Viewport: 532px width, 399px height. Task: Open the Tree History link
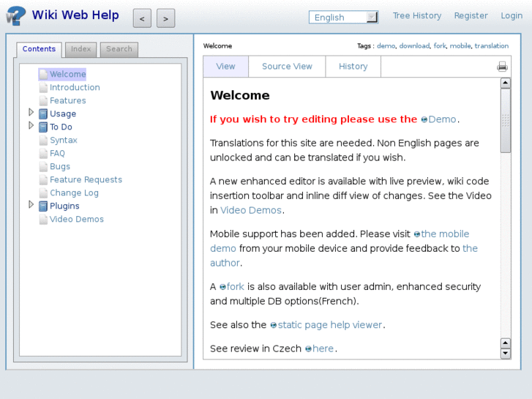point(417,16)
